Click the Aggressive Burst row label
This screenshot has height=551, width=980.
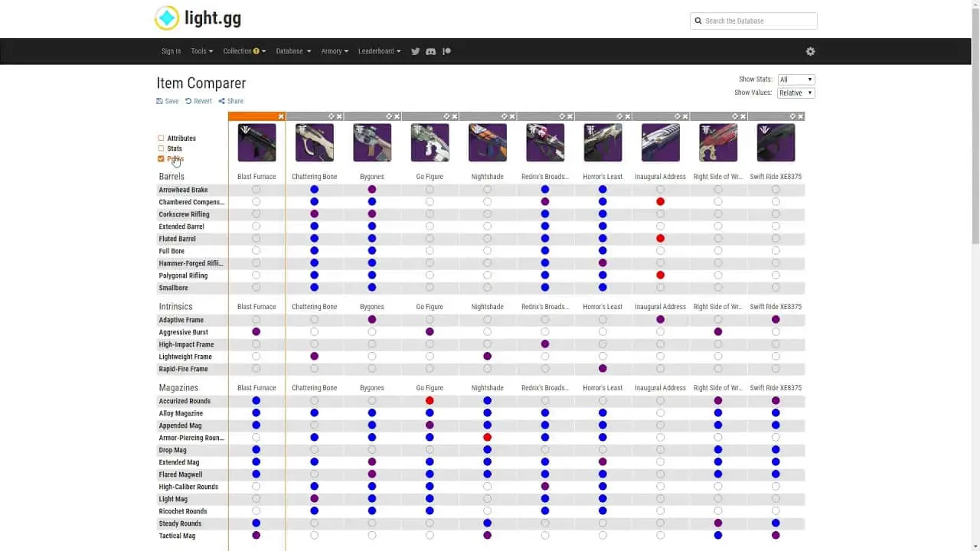(x=183, y=332)
